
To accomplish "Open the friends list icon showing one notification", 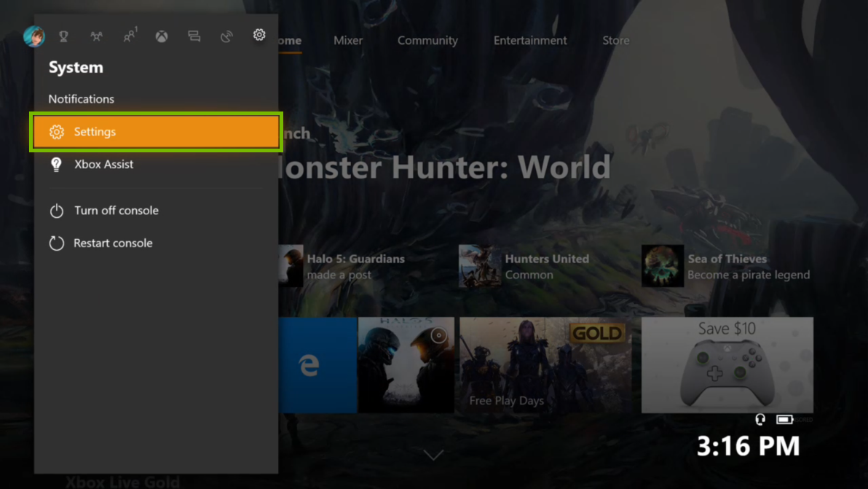I will click(130, 35).
